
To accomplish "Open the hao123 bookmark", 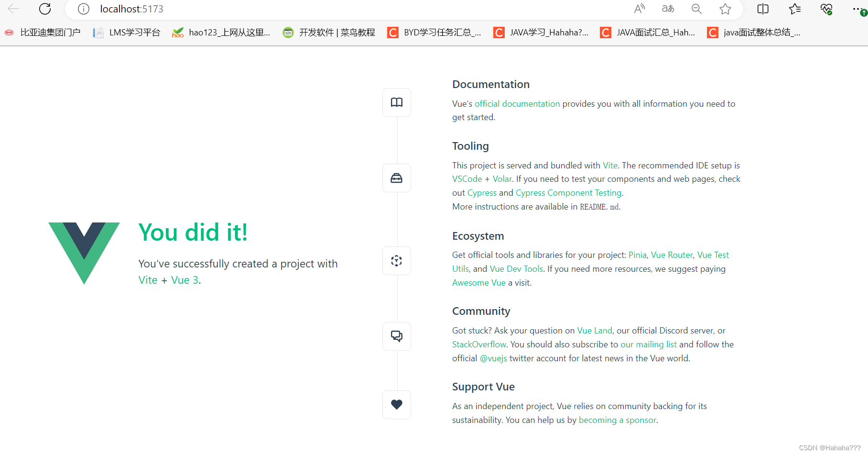I will coord(221,33).
